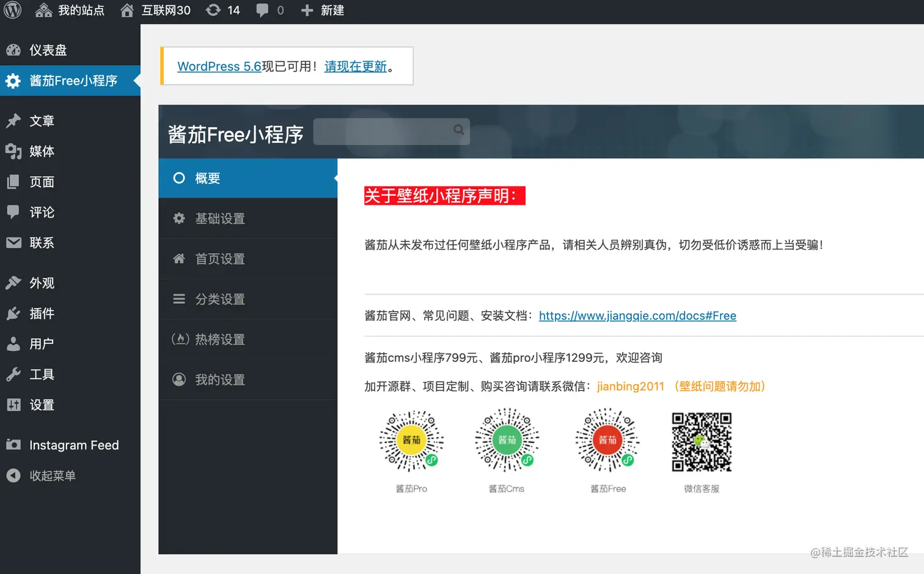Click the 插件 plugin icon
This screenshot has height=574, width=924.
coord(13,314)
